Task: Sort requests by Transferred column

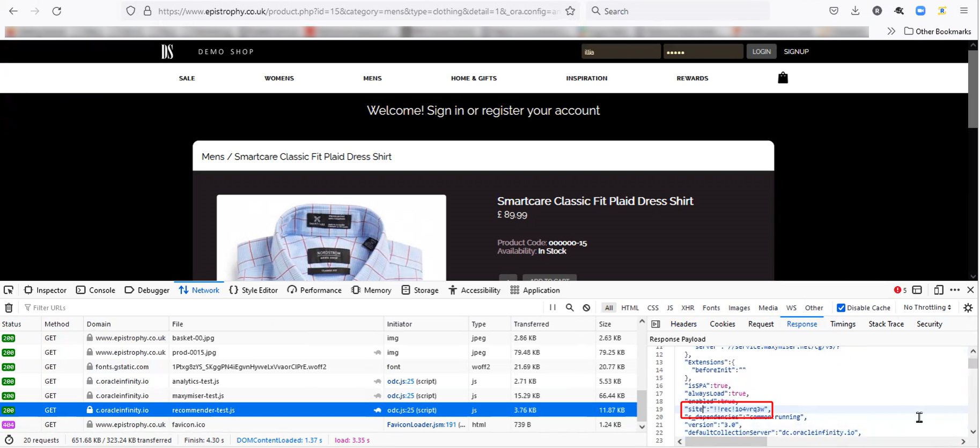Action: (x=552, y=324)
